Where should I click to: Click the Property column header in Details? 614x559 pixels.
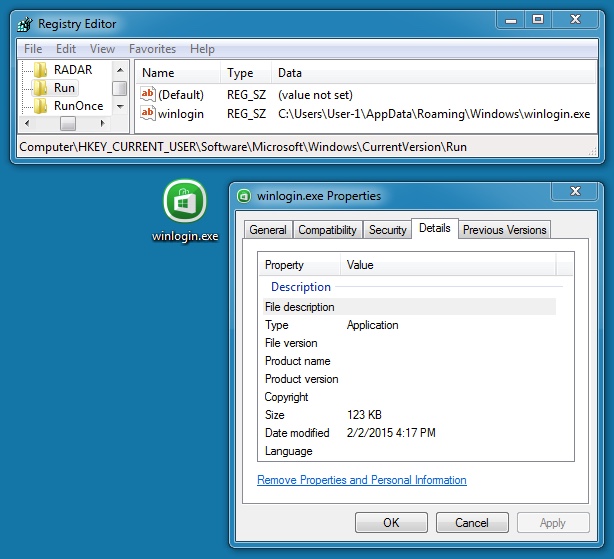285,265
